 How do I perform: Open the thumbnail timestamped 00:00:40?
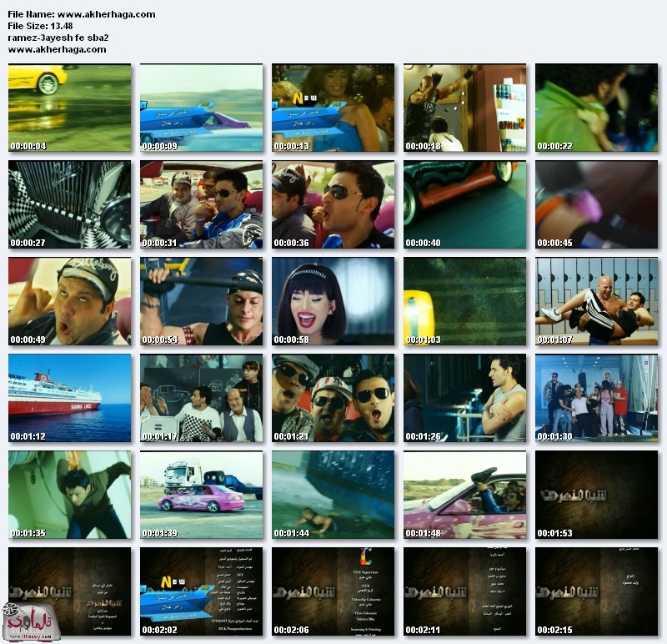pos(465,204)
